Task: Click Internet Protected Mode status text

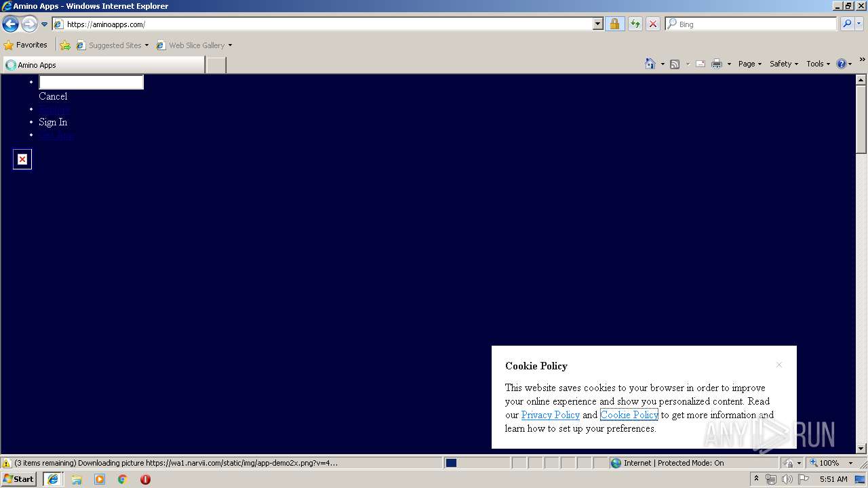Action: tap(673, 463)
